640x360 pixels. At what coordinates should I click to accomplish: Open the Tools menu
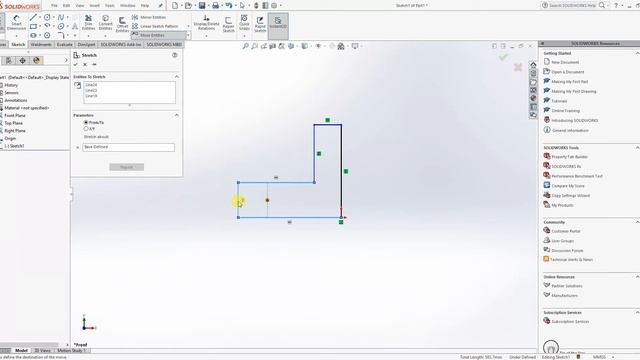click(x=110, y=6)
